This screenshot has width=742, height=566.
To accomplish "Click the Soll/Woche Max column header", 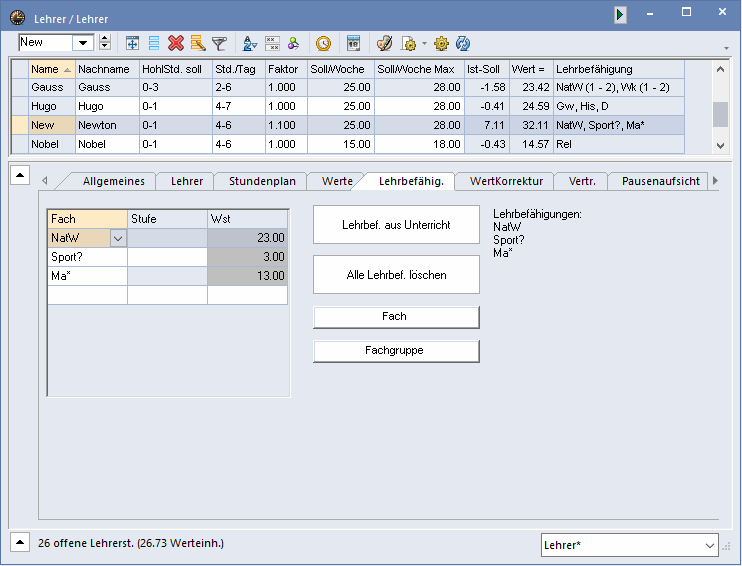I will (419, 69).
